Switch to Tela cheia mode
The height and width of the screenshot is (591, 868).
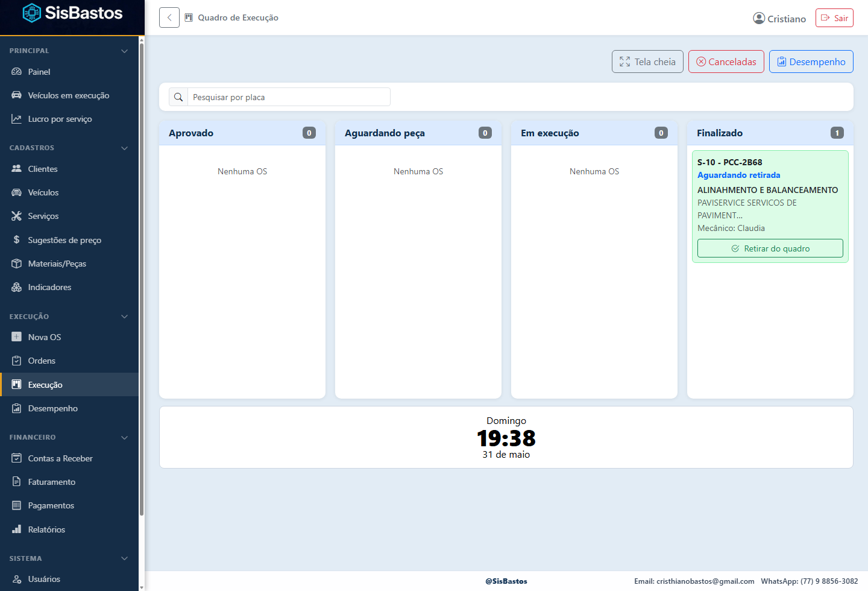(647, 62)
